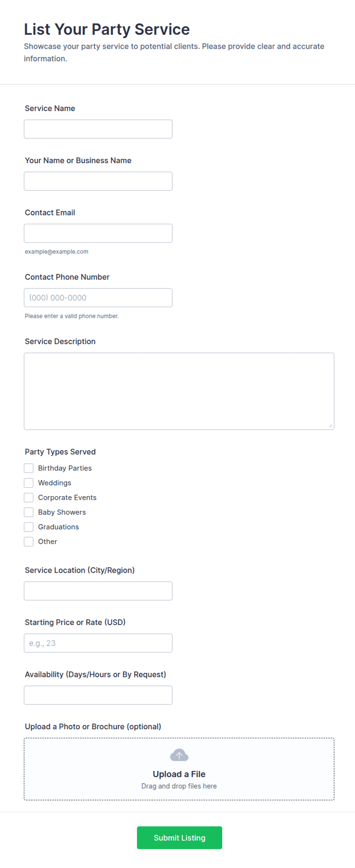Image resolution: width=355 pixels, height=868 pixels.
Task: Grab the text area resize handle
Action: 330,426
